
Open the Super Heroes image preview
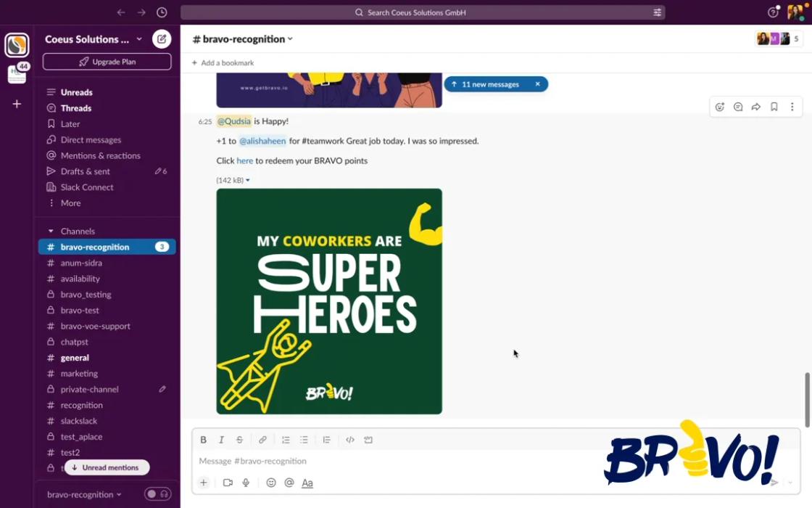pos(329,301)
